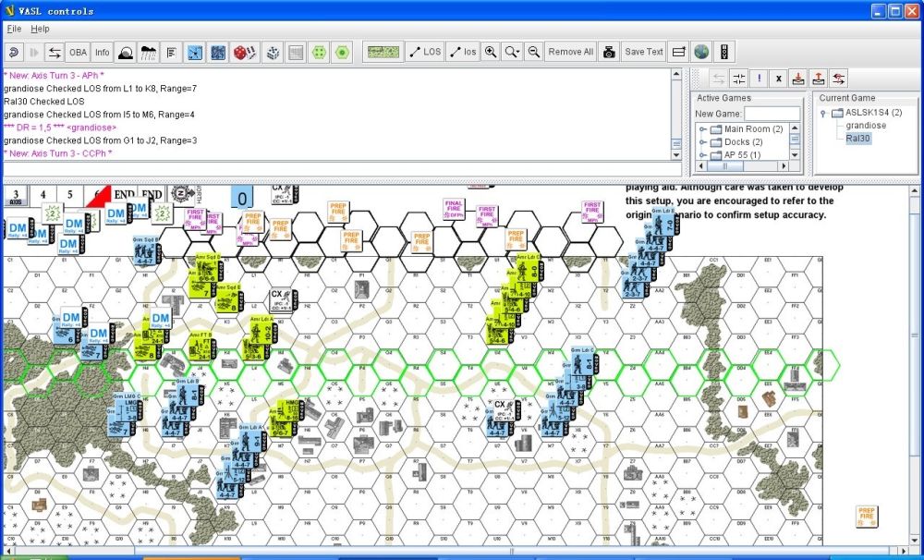Screen dimensions: 924x560
Task: Click the turn 4 track box
Action: click(x=43, y=195)
